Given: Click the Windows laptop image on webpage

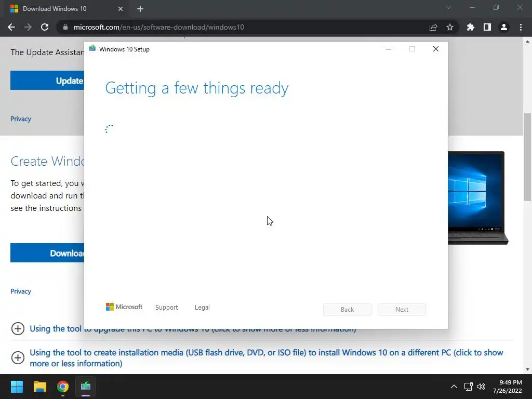Looking at the screenshot, I should click(x=478, y=198).
